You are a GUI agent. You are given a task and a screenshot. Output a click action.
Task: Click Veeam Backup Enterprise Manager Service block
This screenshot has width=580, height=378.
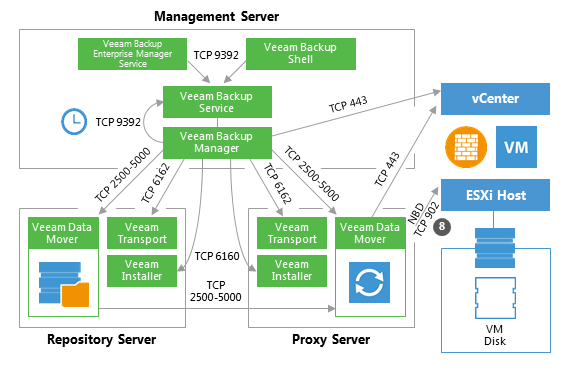(x=132, y=54)
